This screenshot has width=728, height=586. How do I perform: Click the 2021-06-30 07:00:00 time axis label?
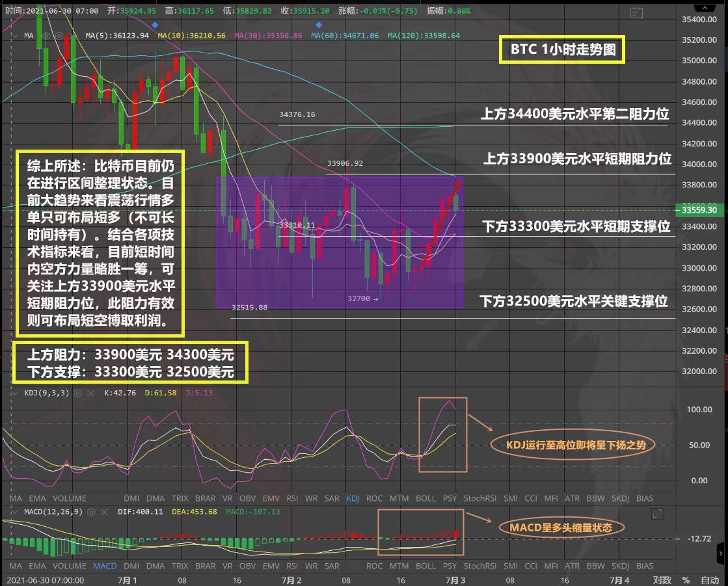pos(46,580)
